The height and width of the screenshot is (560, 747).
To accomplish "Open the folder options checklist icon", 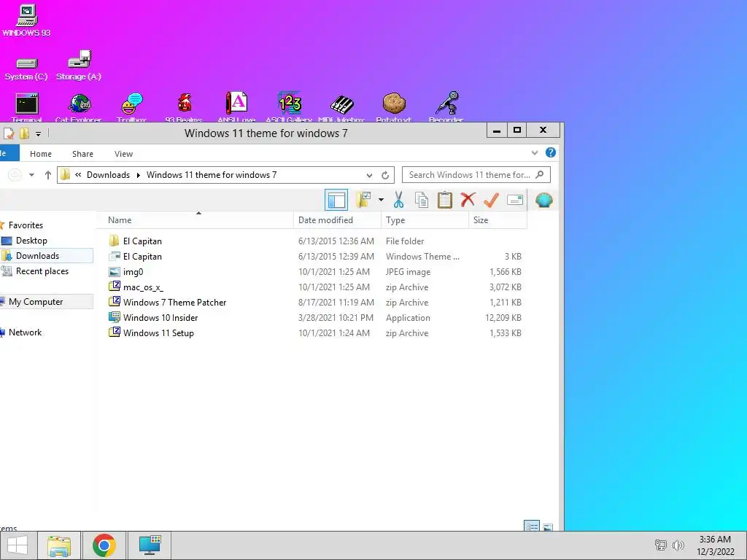I will [363, 200].
